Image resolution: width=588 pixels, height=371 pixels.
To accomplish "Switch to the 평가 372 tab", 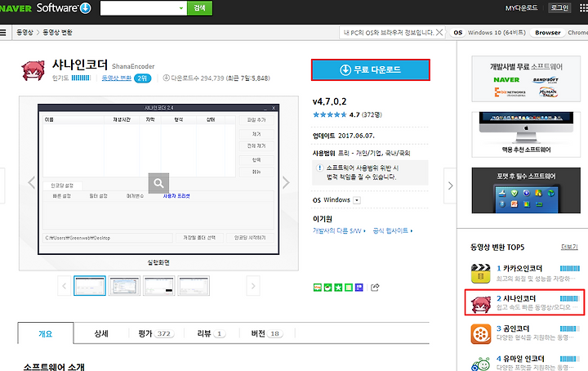I will coord(156,333).
